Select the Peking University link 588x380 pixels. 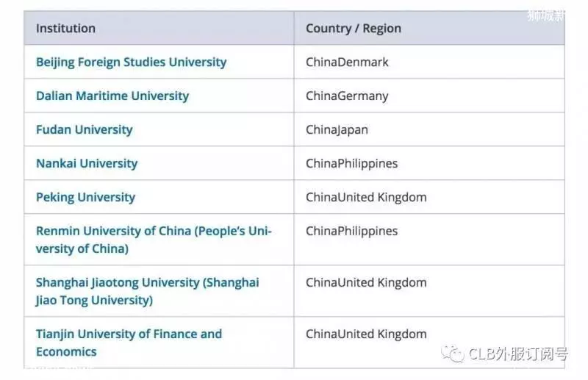[x=85, y=197]
